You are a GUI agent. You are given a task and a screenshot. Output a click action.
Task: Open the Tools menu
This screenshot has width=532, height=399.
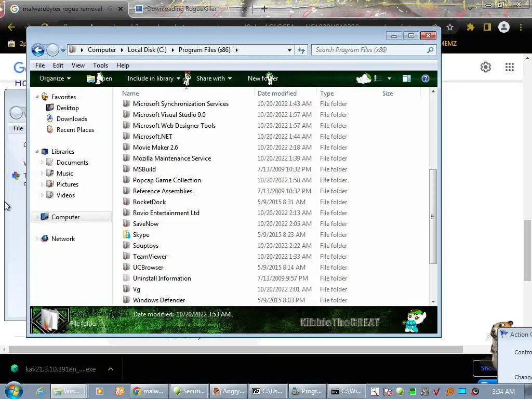click(100, 65)
